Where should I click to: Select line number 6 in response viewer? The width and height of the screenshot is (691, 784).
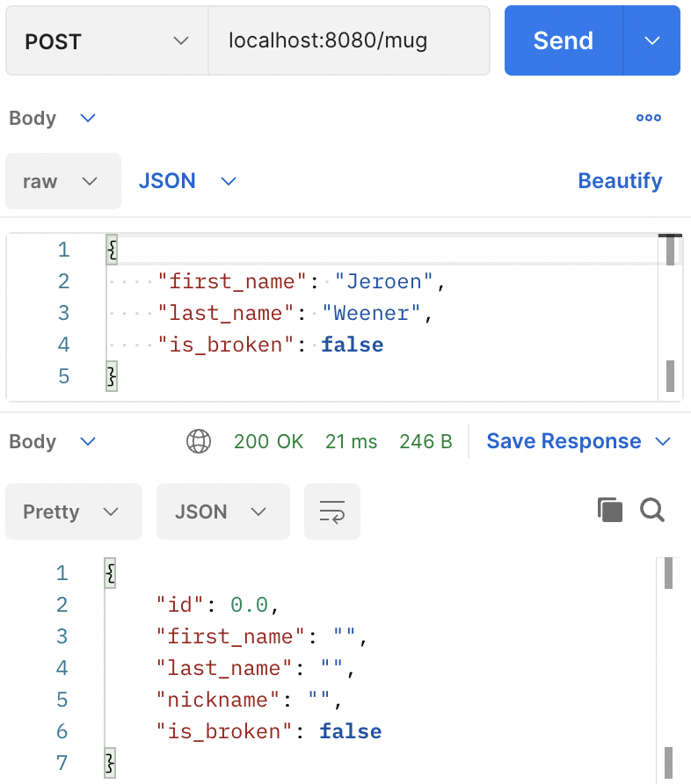pyautogui.click(x=62, y=731)
